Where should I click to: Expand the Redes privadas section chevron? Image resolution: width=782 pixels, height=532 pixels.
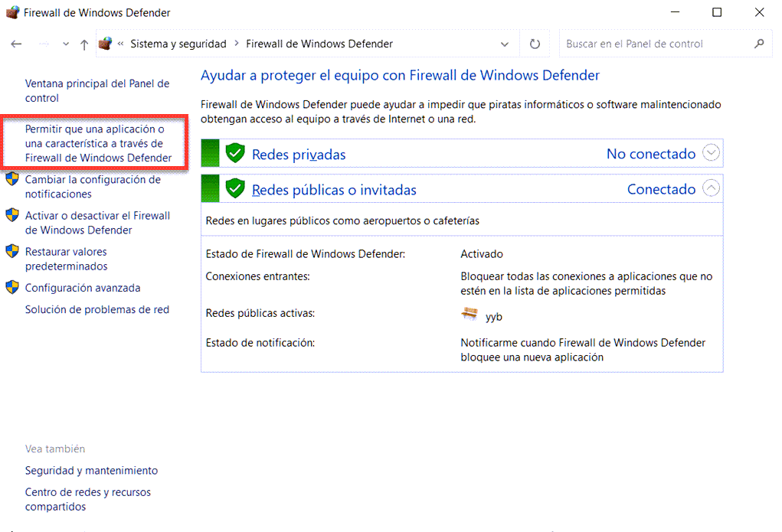(x=711, y=152)
